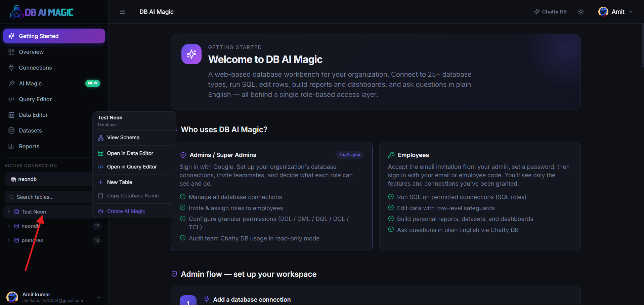This screenshot has width=644, height=305.
Task: Click the Data Editor table icon
Action: click(11, 115)
